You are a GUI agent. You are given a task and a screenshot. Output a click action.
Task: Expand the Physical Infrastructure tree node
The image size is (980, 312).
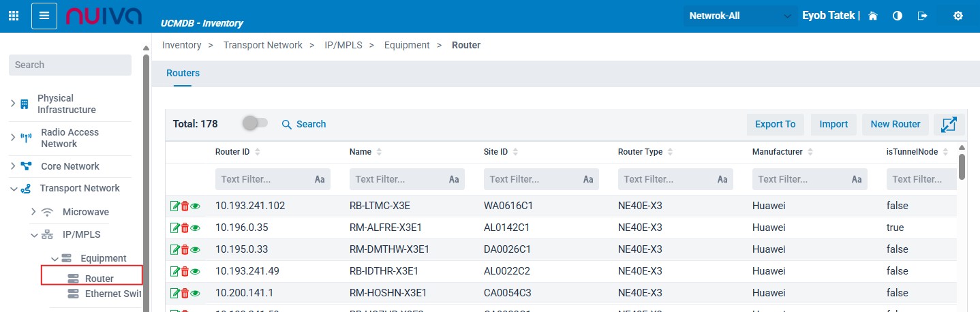(13, 104)
